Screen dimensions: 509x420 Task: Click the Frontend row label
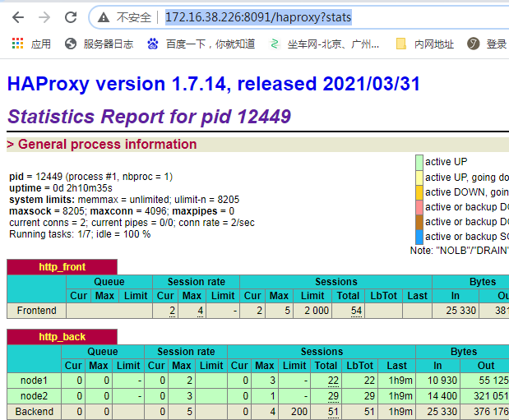[37, 311]
